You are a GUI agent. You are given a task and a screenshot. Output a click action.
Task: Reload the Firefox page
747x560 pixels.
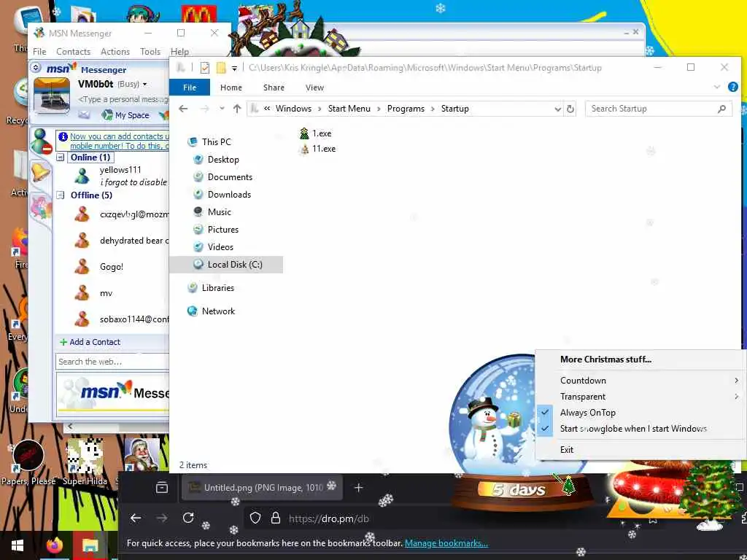188,518
